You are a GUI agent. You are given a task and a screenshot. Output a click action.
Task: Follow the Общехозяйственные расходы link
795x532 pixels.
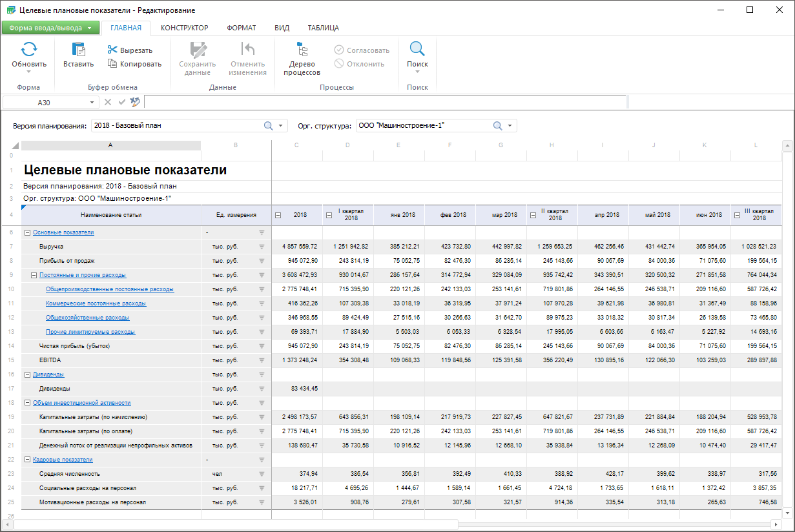(87, 318)
